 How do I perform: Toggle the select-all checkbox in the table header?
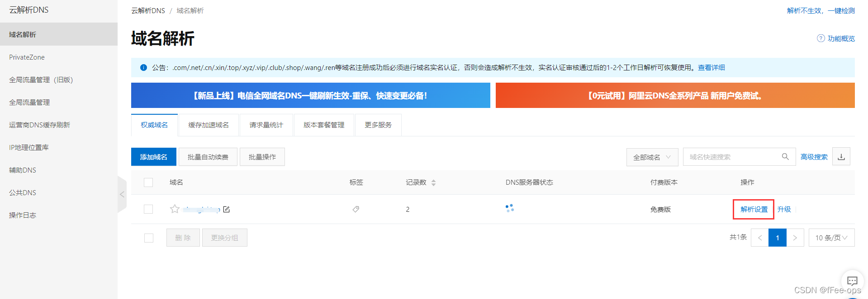(x=148, y=182)
